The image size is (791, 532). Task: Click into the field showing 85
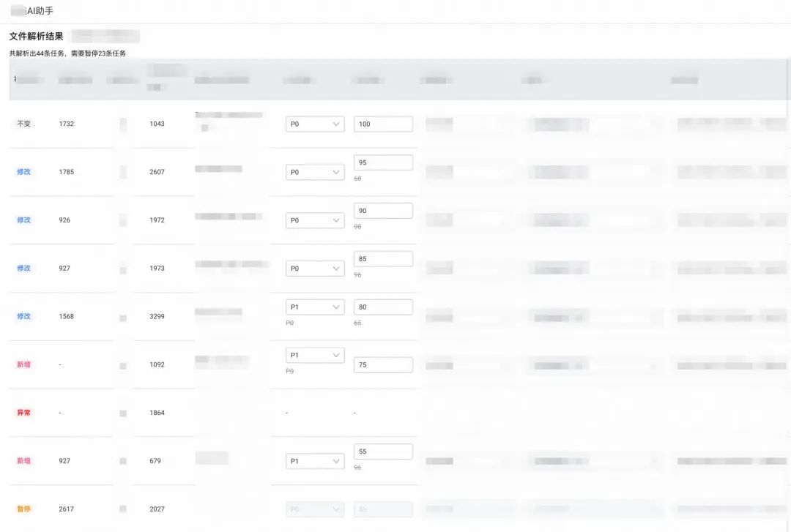click(383, 259)
